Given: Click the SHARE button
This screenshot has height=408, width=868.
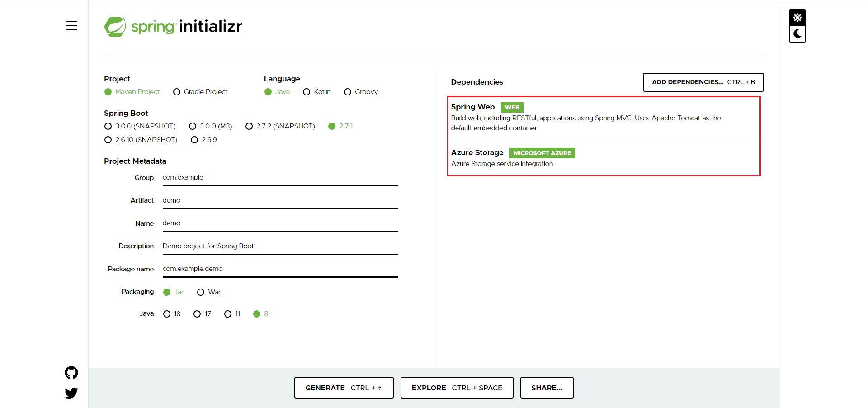Looking at the screenshot, I should pyautogui.click(x=547, y=388).
